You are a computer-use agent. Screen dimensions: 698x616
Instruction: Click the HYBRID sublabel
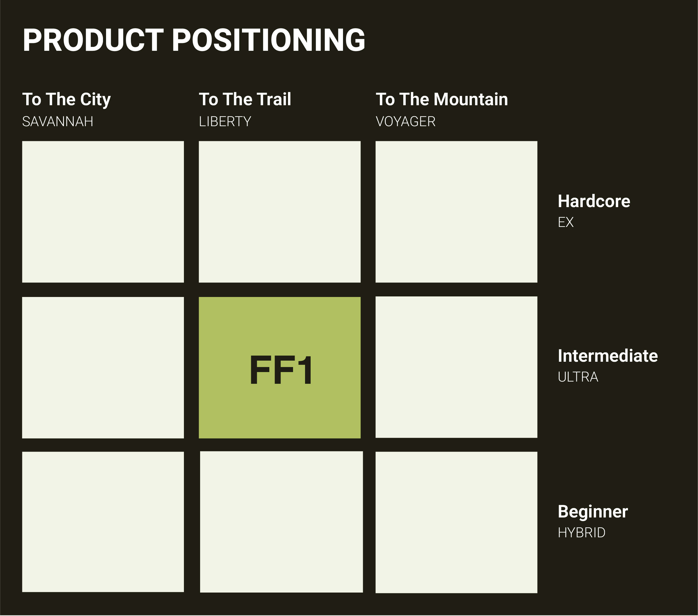click(x=582, y=533)
